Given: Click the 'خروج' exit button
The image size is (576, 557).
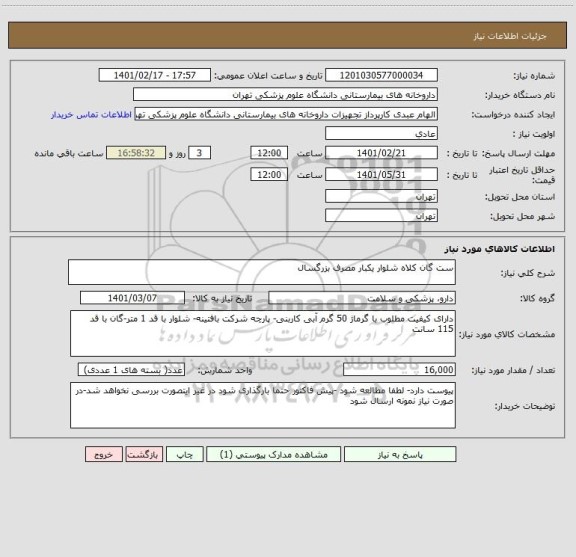Looking at the screenshot, I should tap(104, 454).
